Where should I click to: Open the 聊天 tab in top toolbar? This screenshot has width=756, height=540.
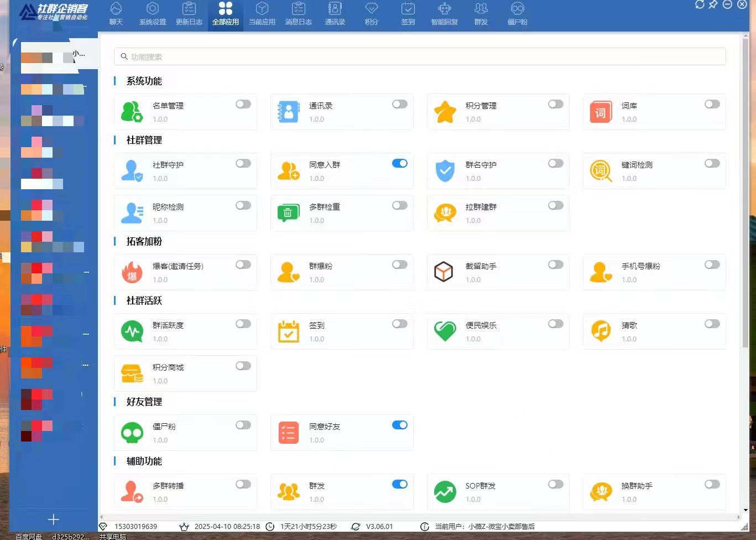(116, 14)
